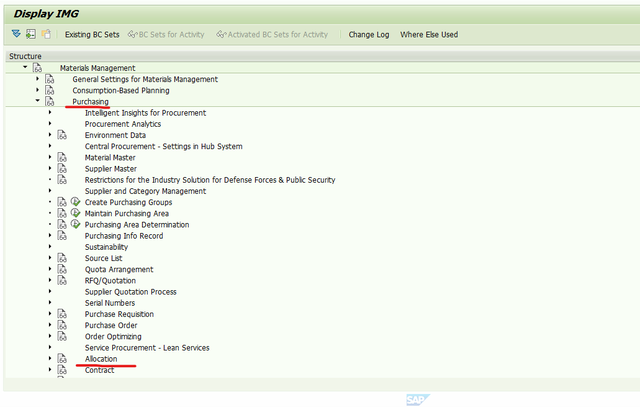Open documentation icon for Purchase Order
This screenshot has width=640, height=407.
coord(62,325)
